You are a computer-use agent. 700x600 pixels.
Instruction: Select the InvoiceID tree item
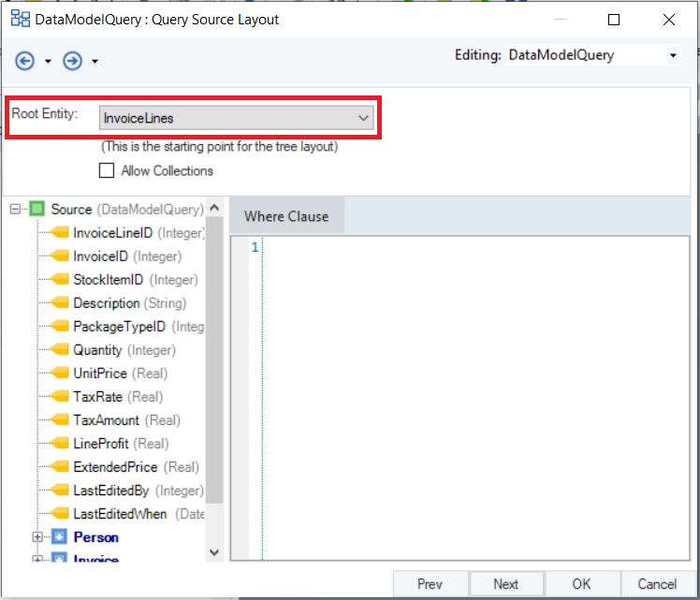[x=127, y=256]
